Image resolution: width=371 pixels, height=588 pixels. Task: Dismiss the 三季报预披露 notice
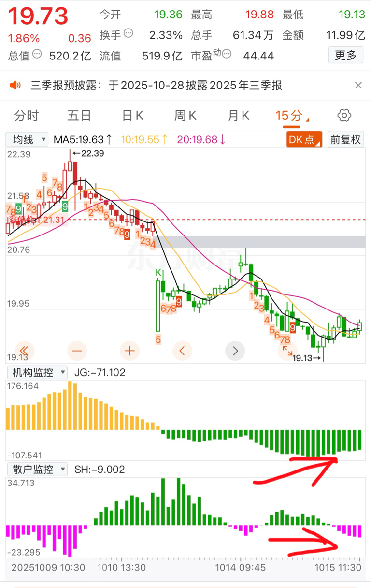coord(358,86)
